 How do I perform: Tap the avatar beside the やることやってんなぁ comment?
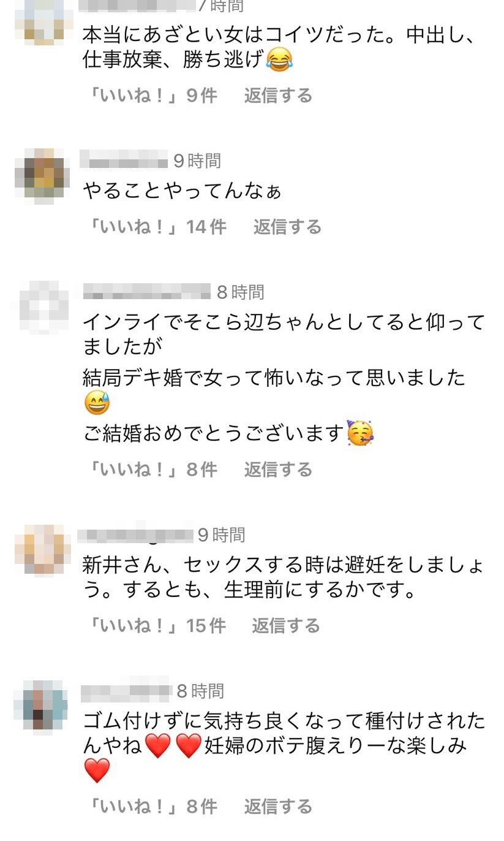[43, 175]
